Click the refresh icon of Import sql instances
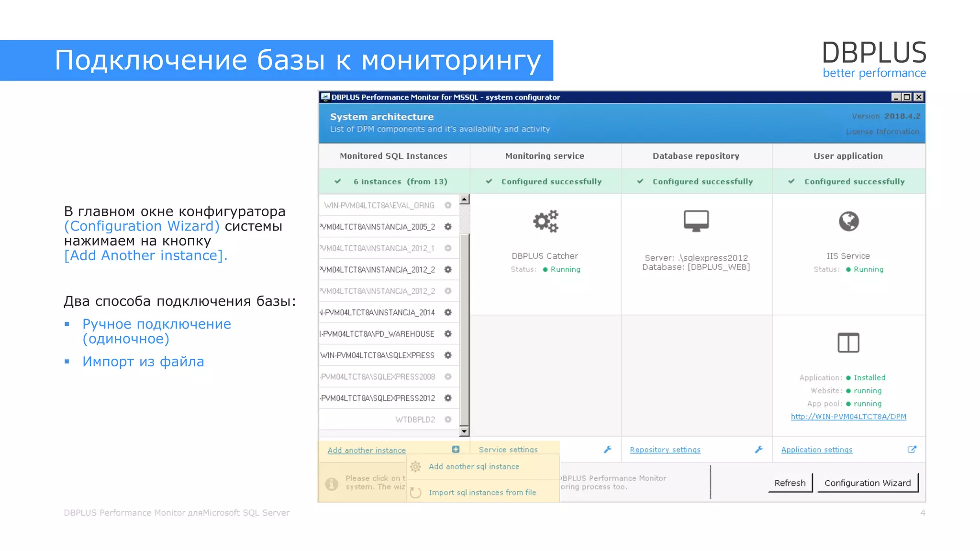Viewport: 980px width, 551px height. [x=415, y=493]
